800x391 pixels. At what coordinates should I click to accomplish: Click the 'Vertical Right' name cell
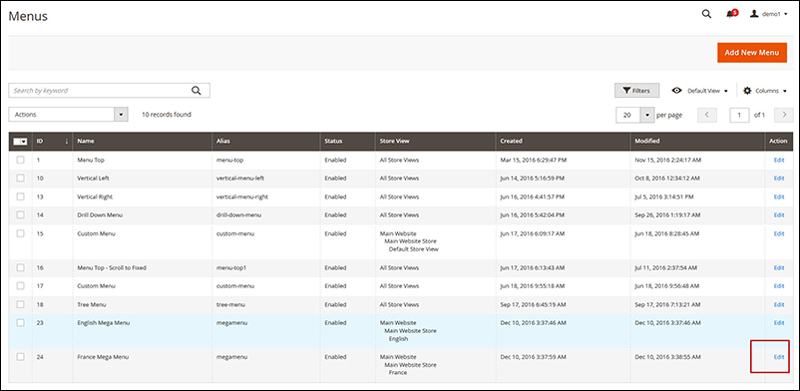95,197
